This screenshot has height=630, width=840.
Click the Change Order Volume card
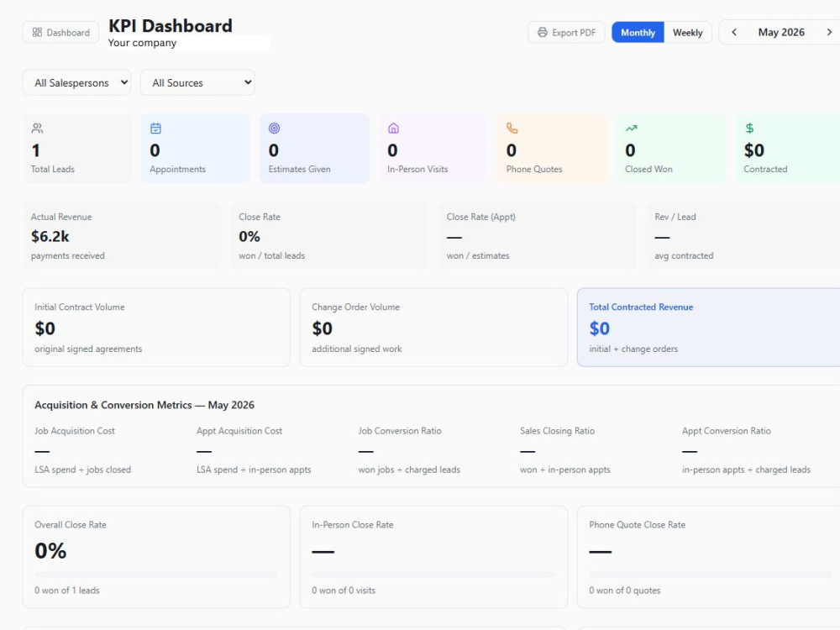coord(433,328)
